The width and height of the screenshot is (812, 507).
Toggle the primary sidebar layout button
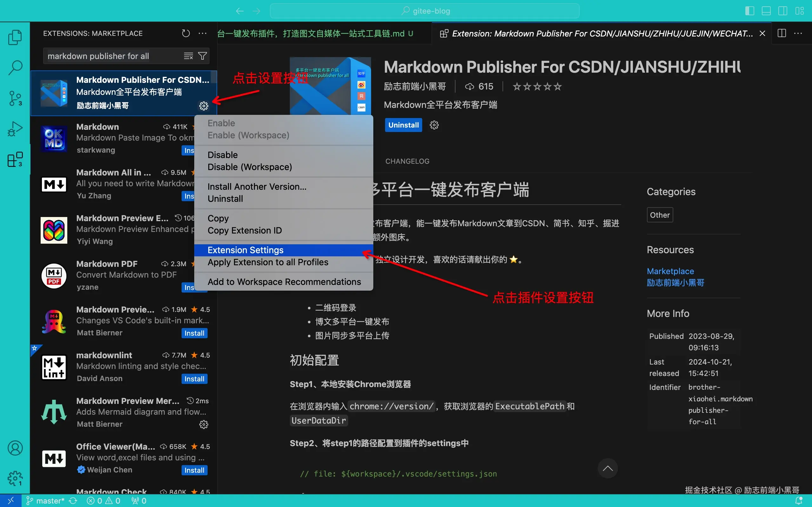749,11
